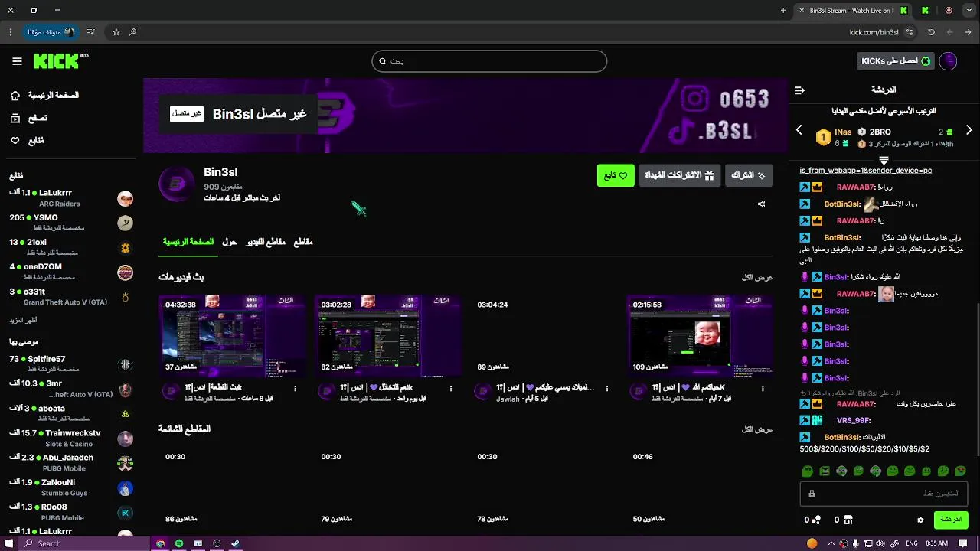Screen dimensions: 980x551
Task: Switch to the Home channel tab
Action: point(188,242)
